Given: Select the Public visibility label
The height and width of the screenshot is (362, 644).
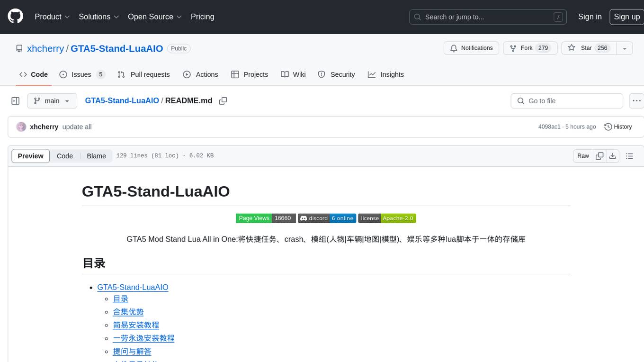Looking at the screenshot, I should click(x=179, y=48).
